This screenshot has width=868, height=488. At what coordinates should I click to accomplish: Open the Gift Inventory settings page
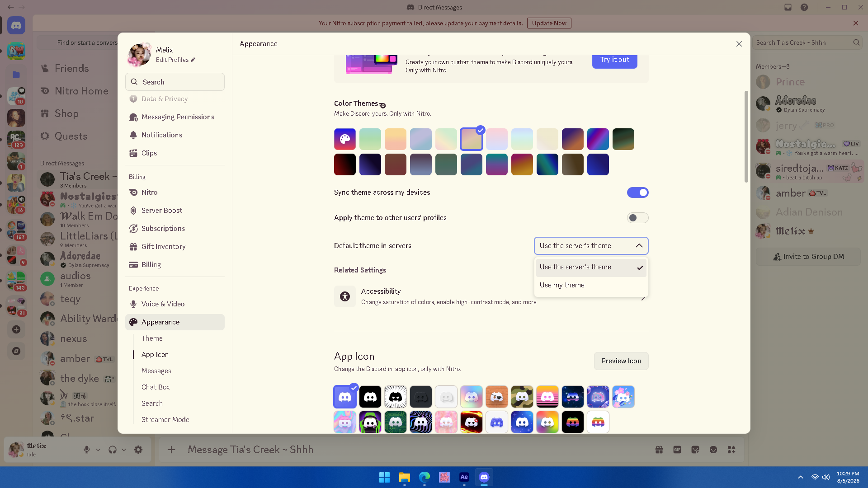click(175, 247)
